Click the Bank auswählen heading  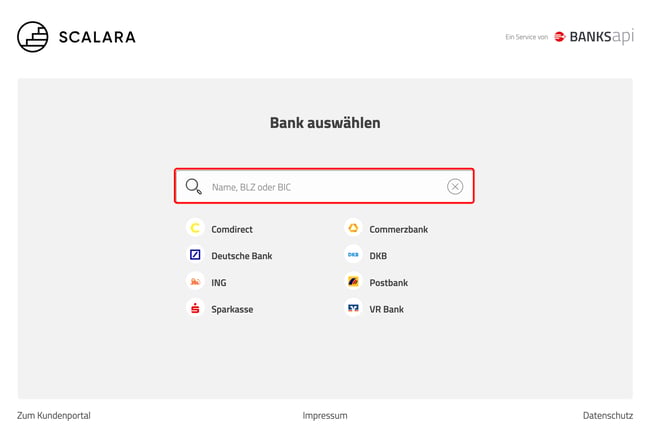(x=325, y=123)
